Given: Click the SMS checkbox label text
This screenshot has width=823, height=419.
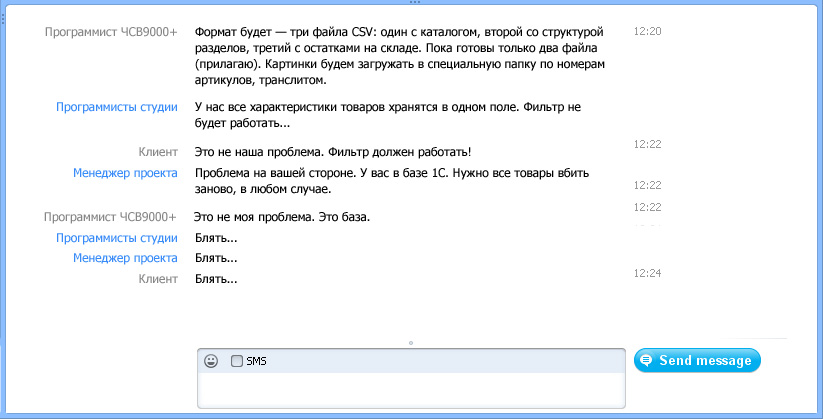Looking at the screenshot, I should click(256, 361).
